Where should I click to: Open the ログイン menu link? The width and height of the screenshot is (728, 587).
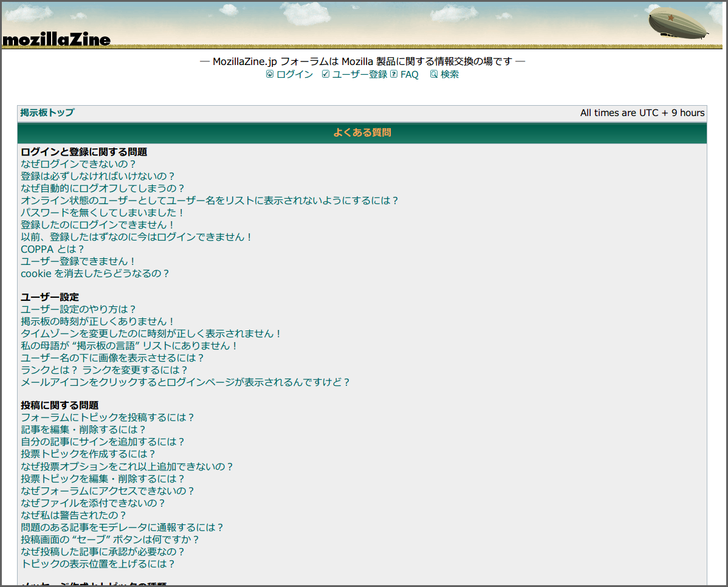point(295,74)
